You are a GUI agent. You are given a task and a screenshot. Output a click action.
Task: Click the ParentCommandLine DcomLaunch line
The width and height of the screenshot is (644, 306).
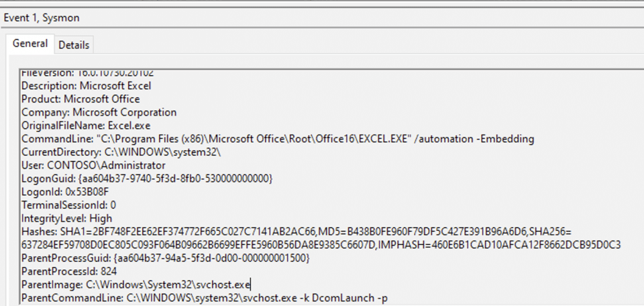click(x=204, y=298)
